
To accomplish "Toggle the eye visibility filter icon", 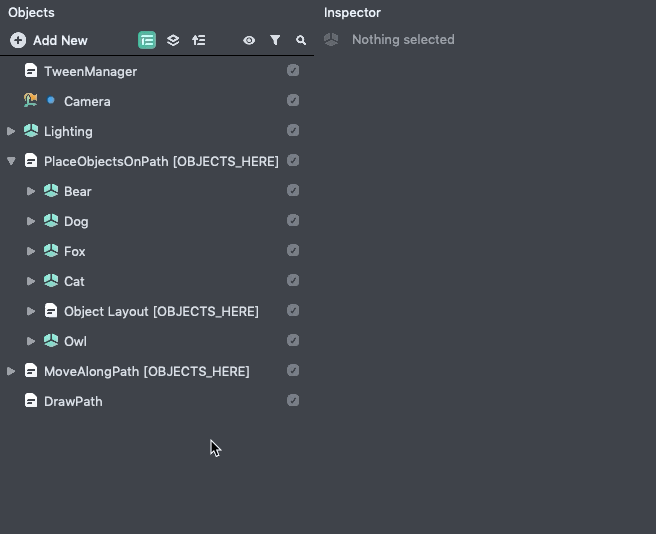I will (249, 40).
